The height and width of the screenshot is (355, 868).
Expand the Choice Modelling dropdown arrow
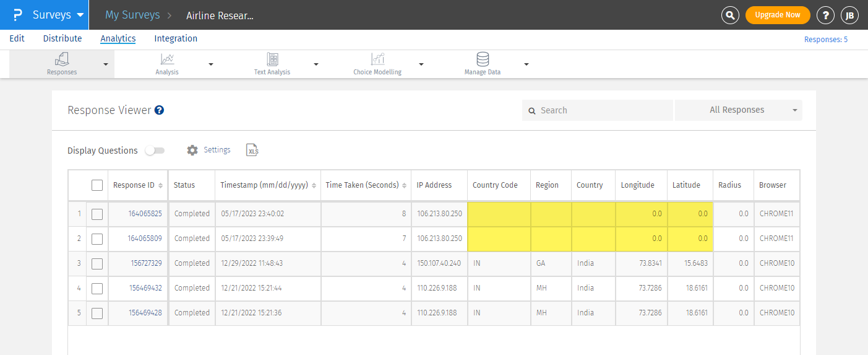pyautogui.click(x=421, y=64)
